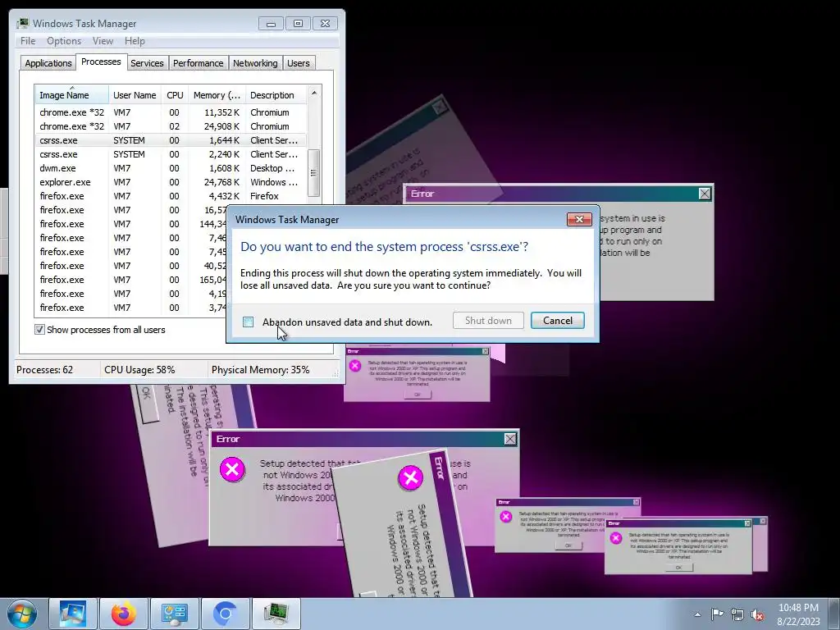This screenshot has width=840, height=630.
Task: Click Physical Memory: 35% status entry
Action: click(260, 370)
